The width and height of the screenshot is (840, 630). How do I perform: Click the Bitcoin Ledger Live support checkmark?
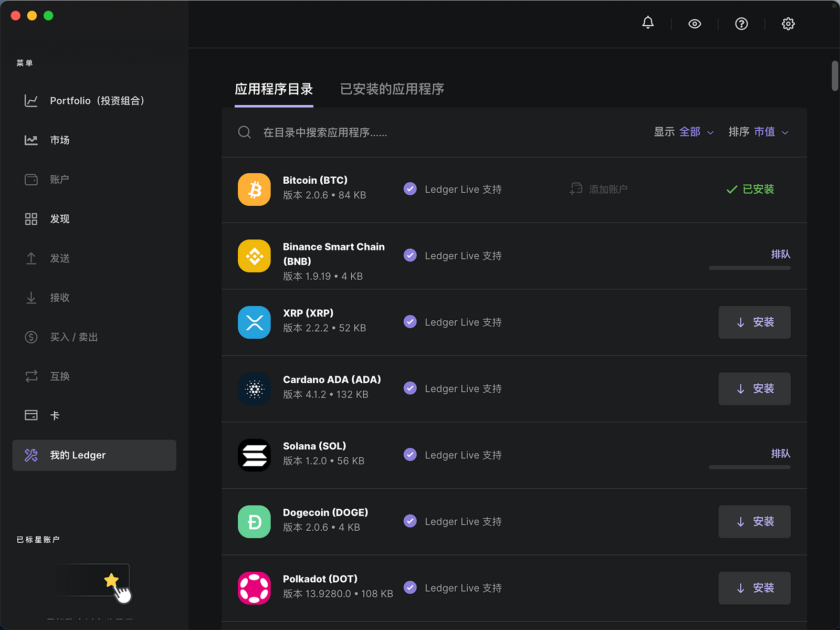[410, 189]
